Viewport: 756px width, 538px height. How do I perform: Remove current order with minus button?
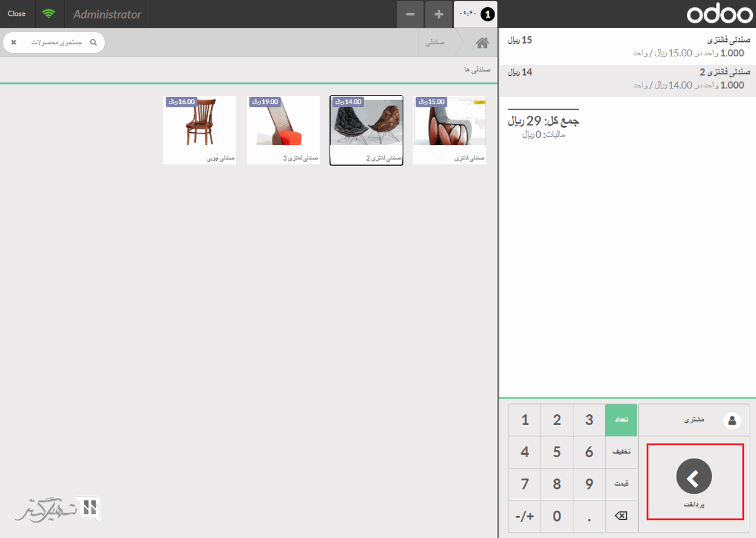pyautogui.click(x=410, y=14)
